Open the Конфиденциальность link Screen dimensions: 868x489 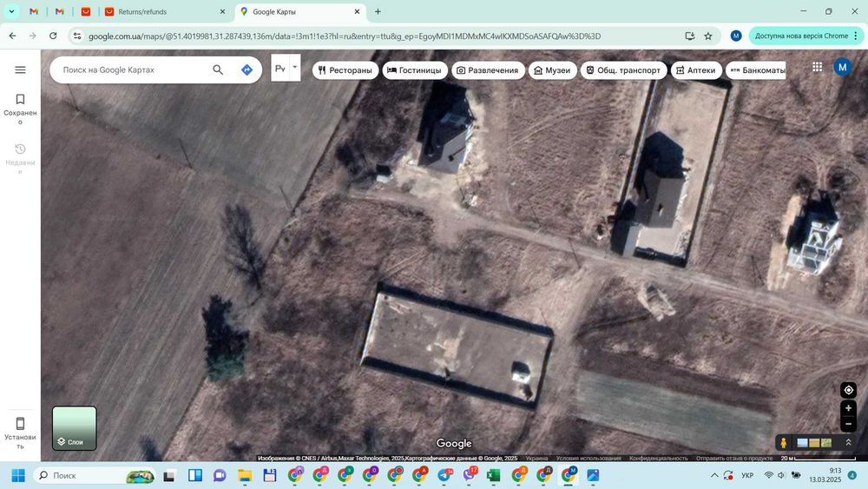(x=658, y=458)
